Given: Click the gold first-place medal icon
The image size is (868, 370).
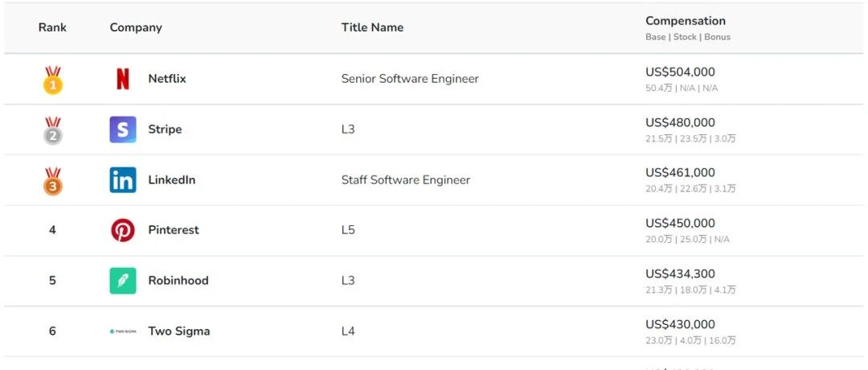Looking at the screenshot, I should click(52, 80).
